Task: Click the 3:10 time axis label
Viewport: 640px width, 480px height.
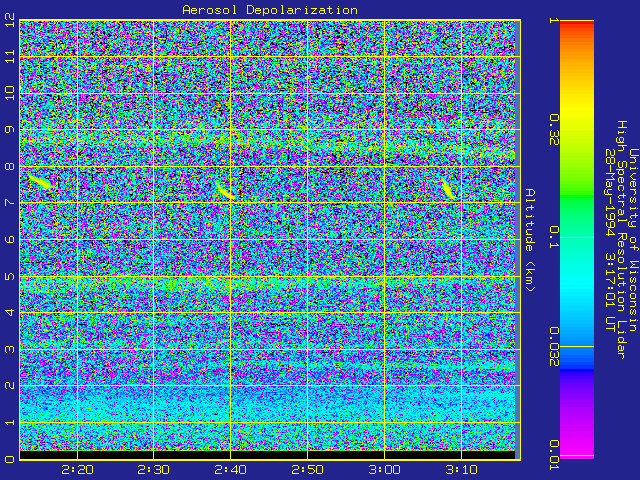Action: (461, 469)
